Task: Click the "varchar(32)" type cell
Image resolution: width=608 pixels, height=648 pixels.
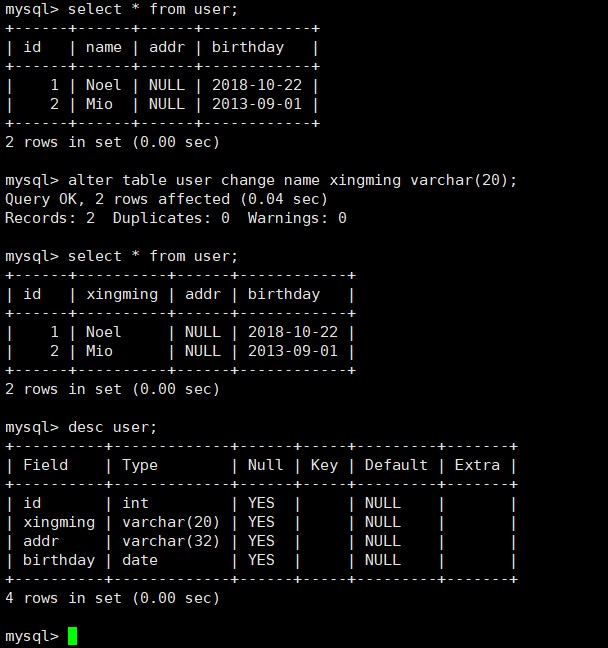Action: (171, 541)
